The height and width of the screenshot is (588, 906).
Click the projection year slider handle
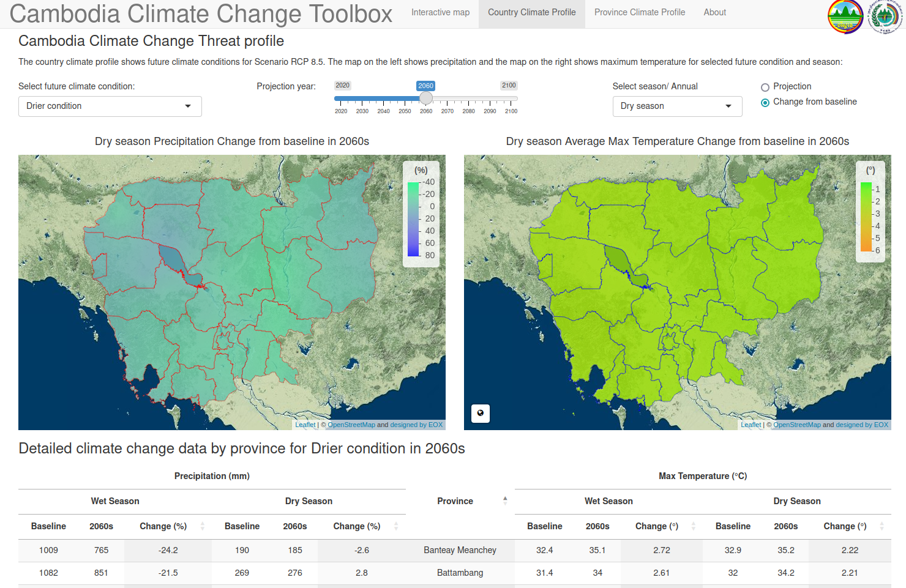pyautogui.click(x=426, y=98)
